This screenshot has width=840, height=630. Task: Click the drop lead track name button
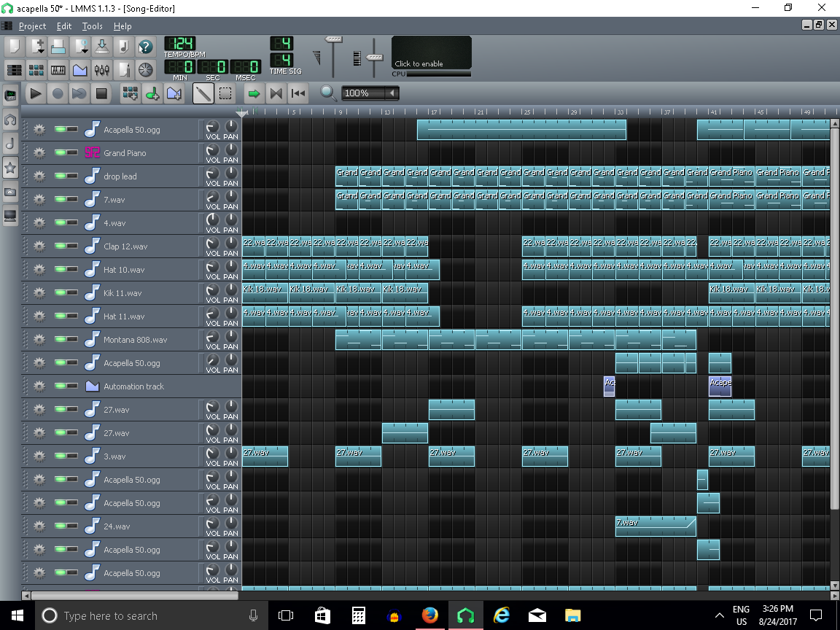click(139, 176)
